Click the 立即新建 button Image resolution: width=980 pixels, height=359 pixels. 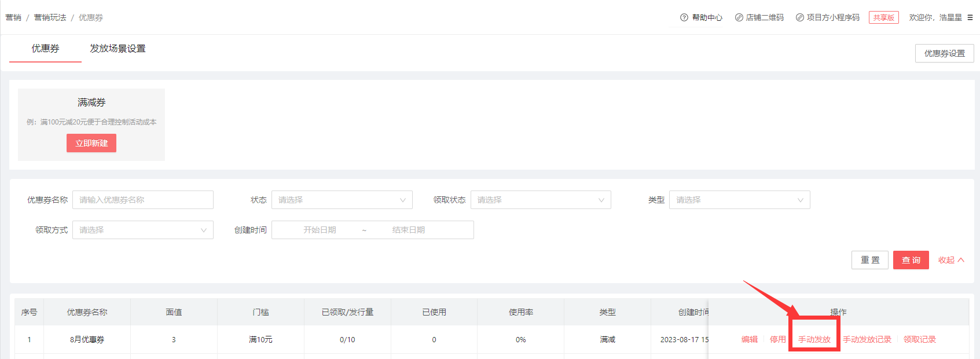point(91,143)
